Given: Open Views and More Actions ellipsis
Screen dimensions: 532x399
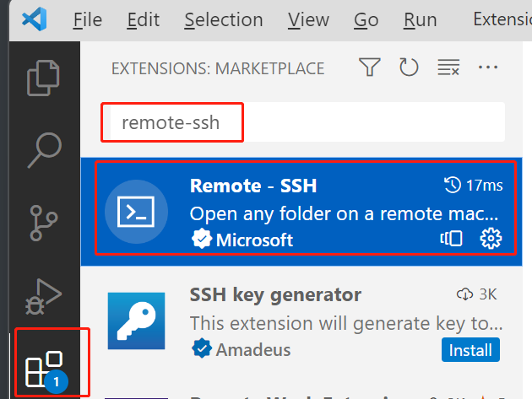Looking at the screenshot, I should [x=488, y=67].
